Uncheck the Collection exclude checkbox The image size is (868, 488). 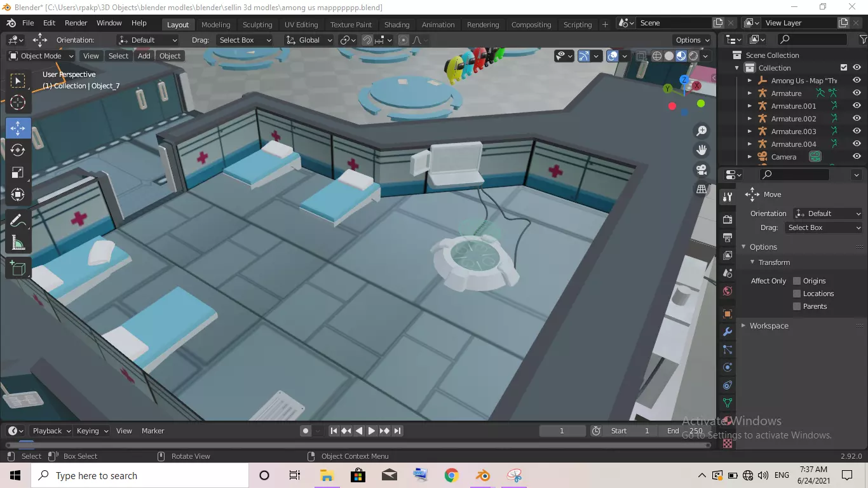coord(844,68)
